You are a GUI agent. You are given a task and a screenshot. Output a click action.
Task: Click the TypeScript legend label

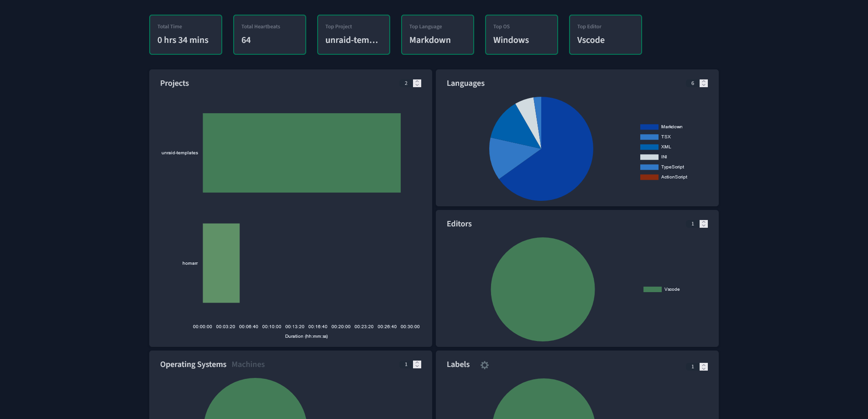coord(673,167)
